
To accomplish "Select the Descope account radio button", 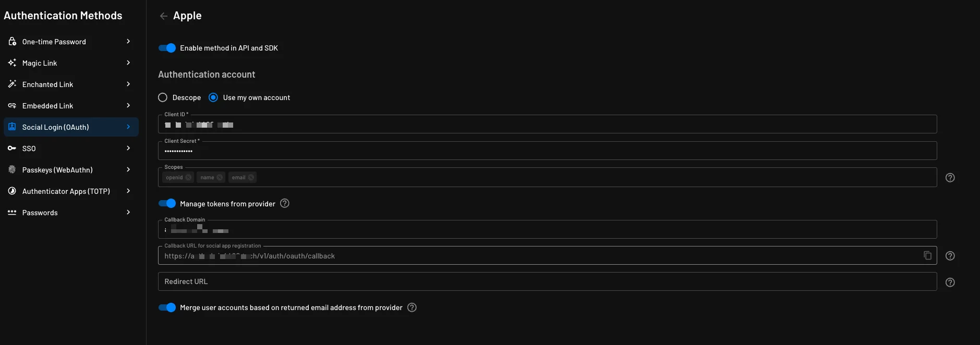I will (163, 97).
